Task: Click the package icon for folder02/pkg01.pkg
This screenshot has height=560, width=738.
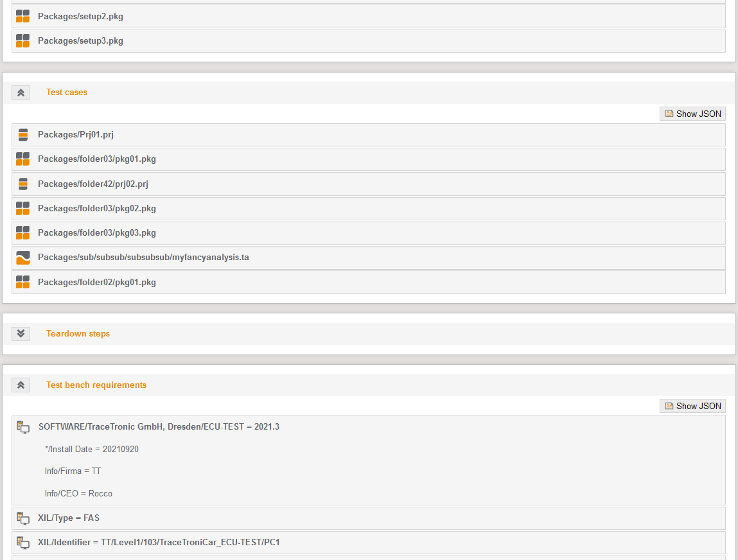Action: (x=22, y=283)
